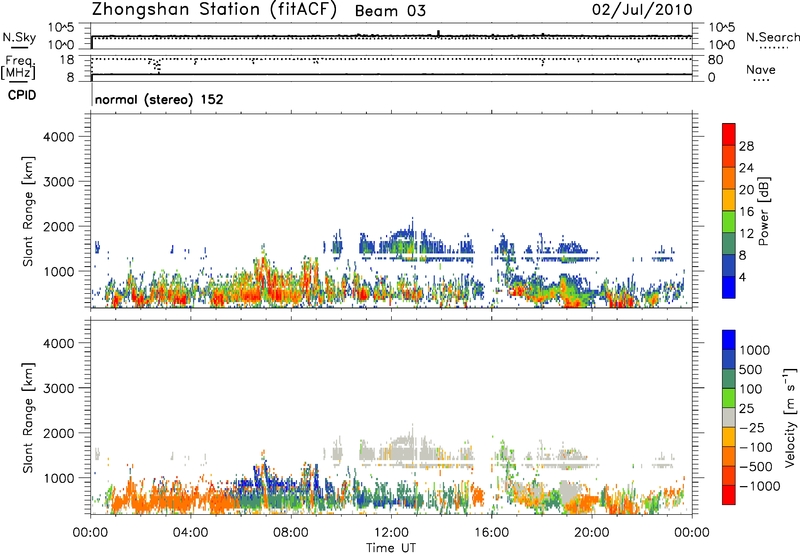Image resolution: width=800 pixels, height=554 pixels.
Task: Click the '500' tick on Velocity colorbar
Action: pos(751,370)
